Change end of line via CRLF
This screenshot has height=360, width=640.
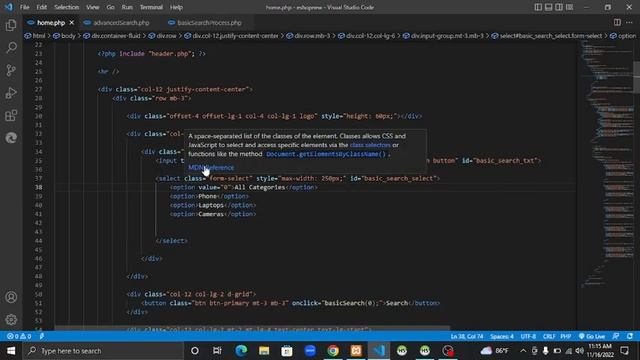point(549,336)
